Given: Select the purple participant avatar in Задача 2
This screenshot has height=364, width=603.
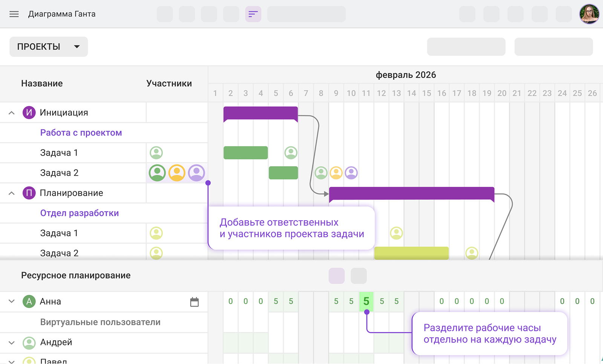Looking at the screenshot, I should [x=196, y=173].
